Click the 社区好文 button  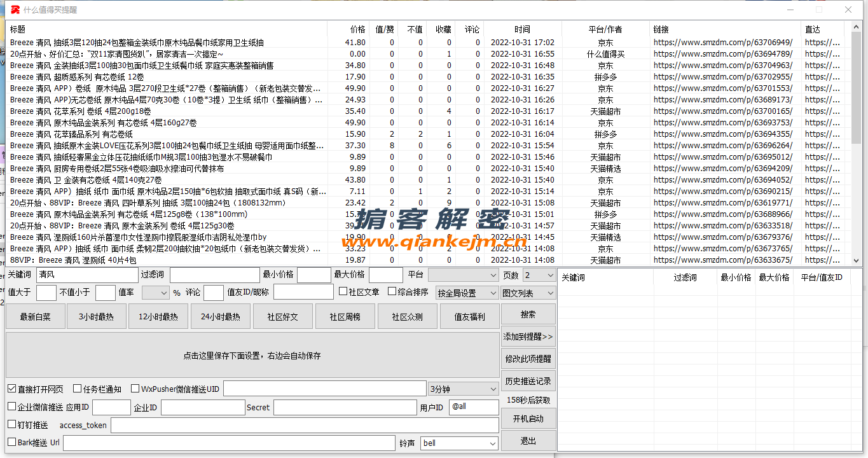click(282, 316)
